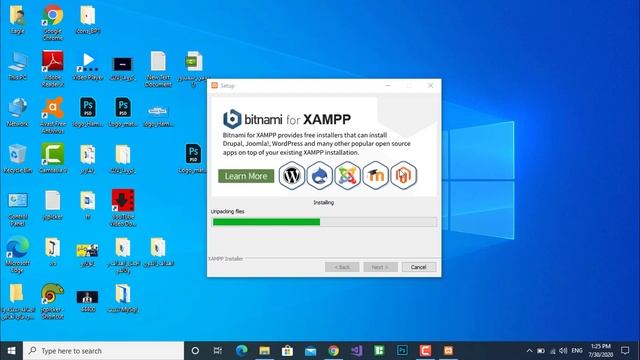Switch the ENG input language indicator

pos(577,351)
